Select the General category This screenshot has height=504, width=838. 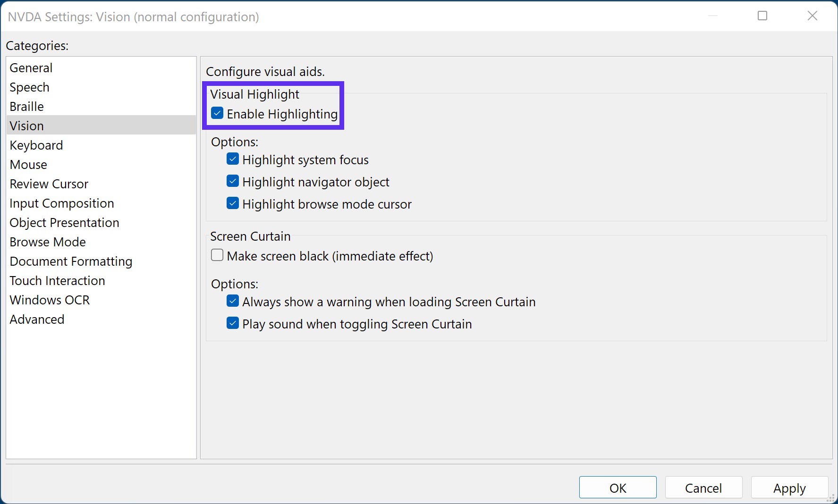31,67
